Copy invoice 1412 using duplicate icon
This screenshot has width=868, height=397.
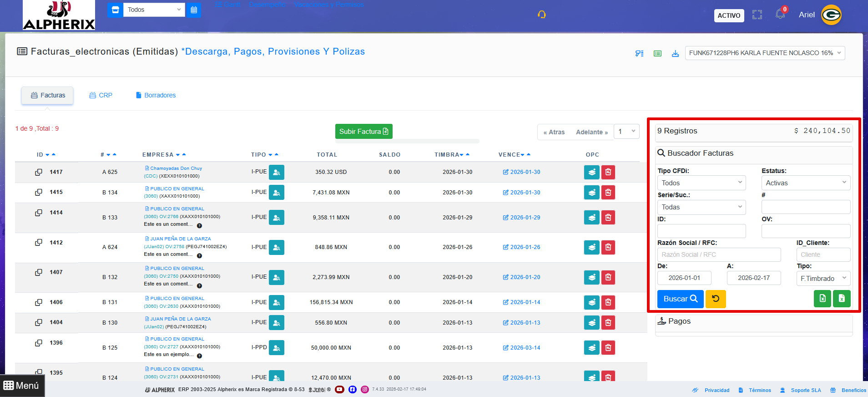click(39, 243)
